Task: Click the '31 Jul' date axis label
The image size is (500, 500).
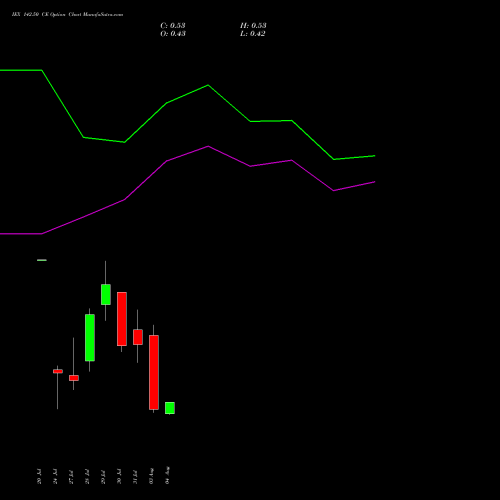Action: pyautogui.click(x=135, y=477)
